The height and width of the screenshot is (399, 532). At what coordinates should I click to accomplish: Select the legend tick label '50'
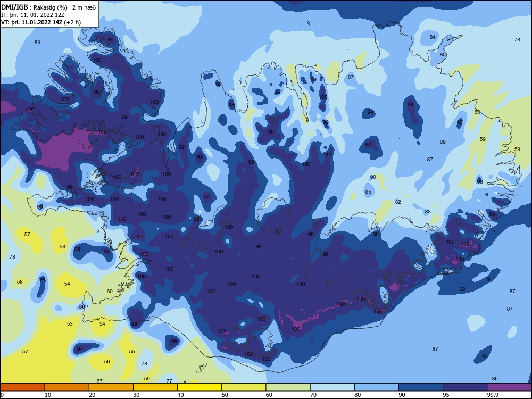coord(225,395)
